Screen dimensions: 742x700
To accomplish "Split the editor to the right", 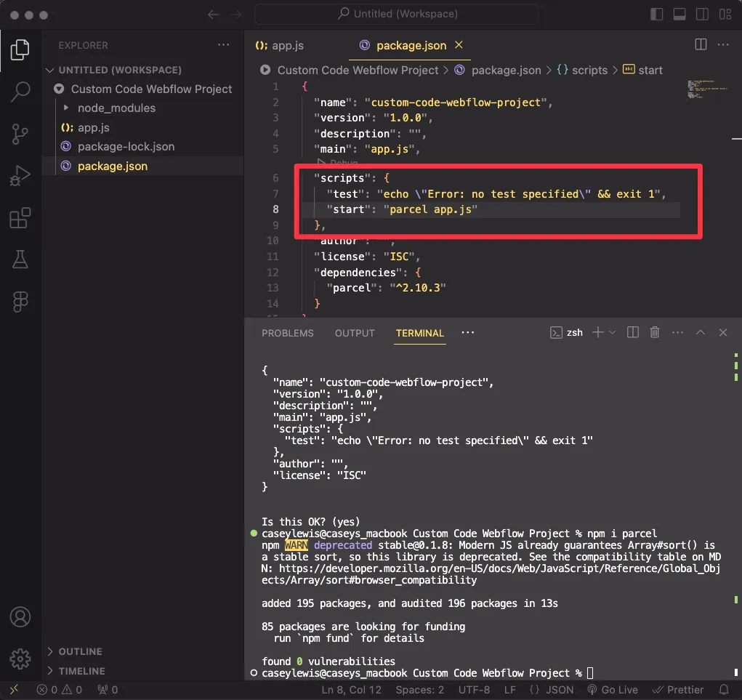I will (x=701, y=45).
